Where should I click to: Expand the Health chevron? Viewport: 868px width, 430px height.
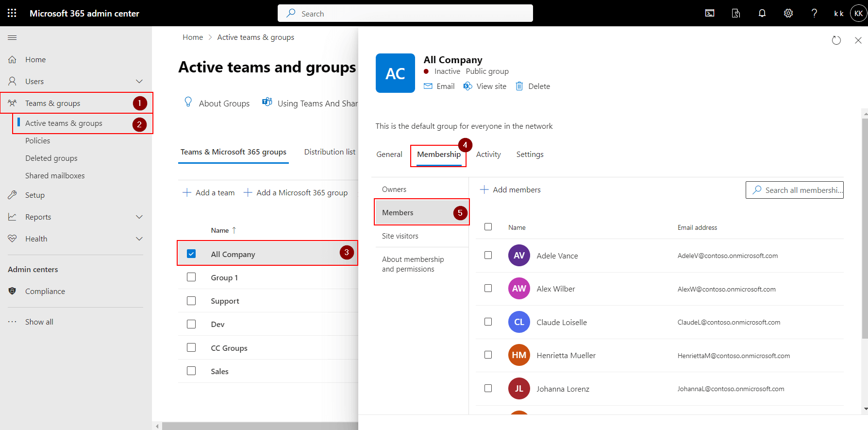(139, 239)
